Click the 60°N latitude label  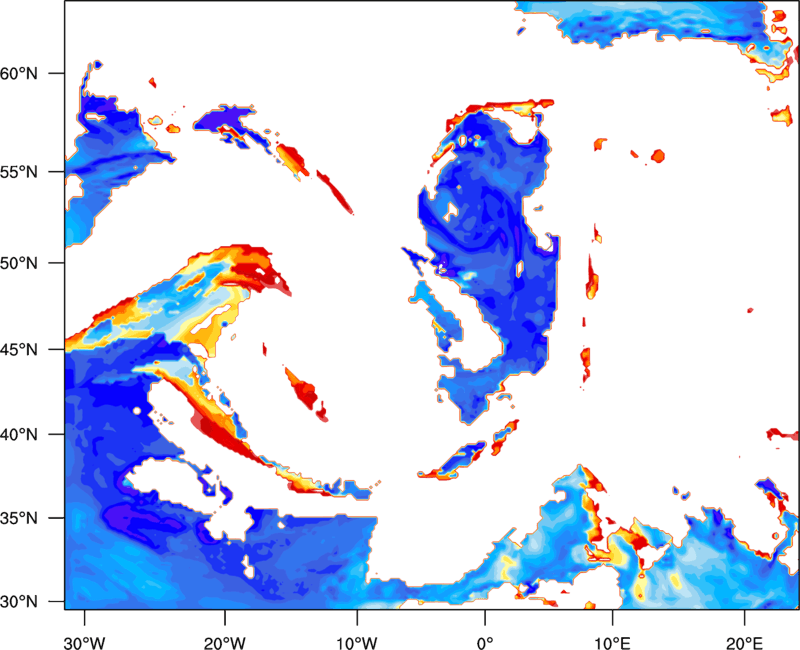[x=19, y=73]
